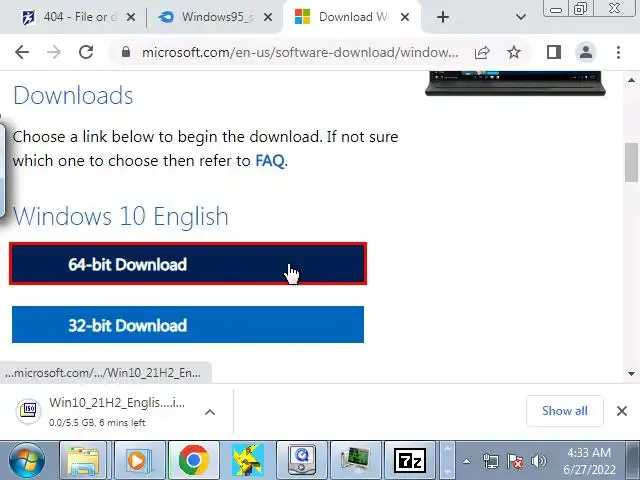Click the page vertical scrollbar thumb
This screenshot has width=640, height=480.
pos(631,162)
